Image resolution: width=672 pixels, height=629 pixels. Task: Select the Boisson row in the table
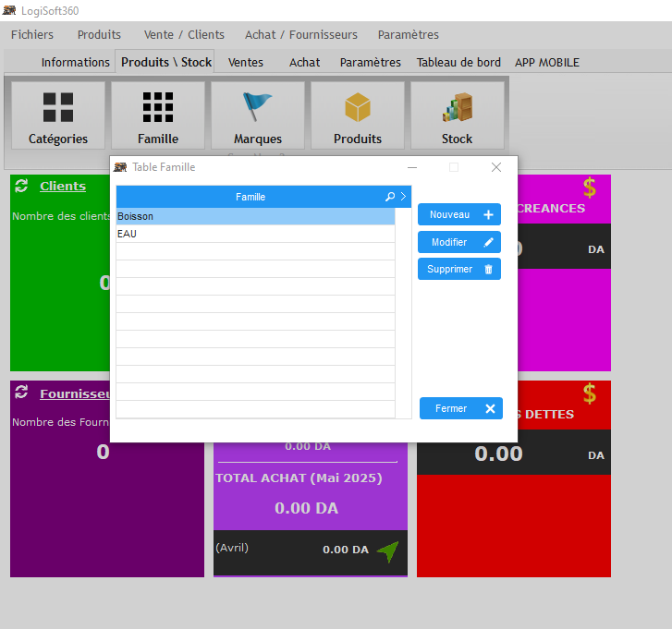point(255,216)
